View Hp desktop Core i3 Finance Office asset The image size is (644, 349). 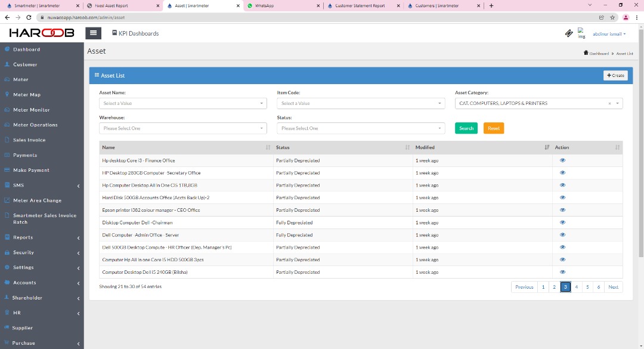563,160
